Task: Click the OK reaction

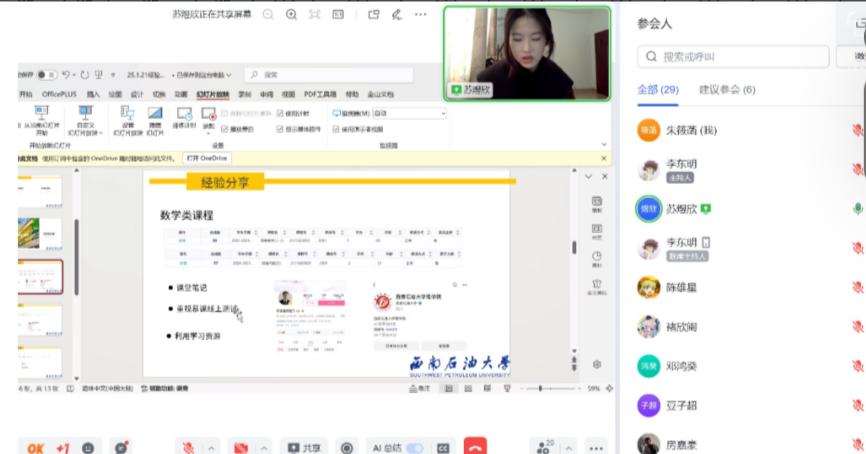Action: (35, 448)
